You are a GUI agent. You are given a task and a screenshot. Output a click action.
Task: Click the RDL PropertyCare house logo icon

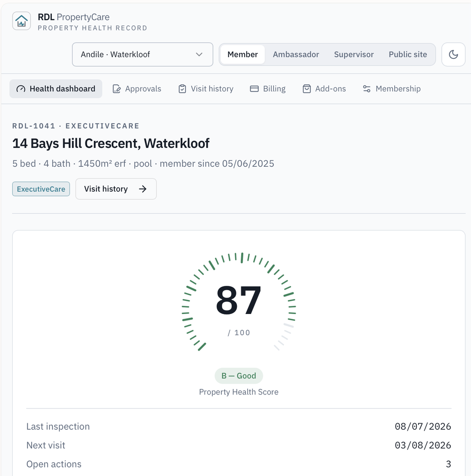tap(21, 21)
